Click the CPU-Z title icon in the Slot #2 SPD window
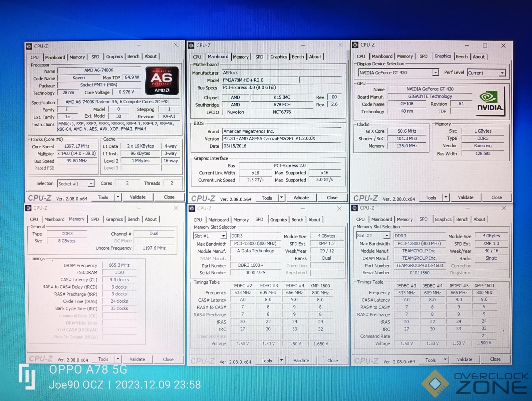Image resolution: width=532 pixels, height=401 pixels. click(354, 208)
